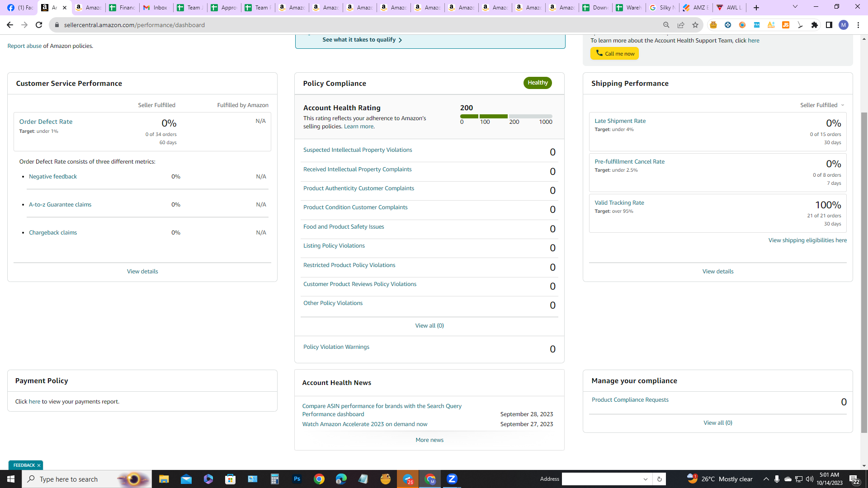Open the Windows Start menu
This screenshot has height=488, width=868.
coord(11,479)
